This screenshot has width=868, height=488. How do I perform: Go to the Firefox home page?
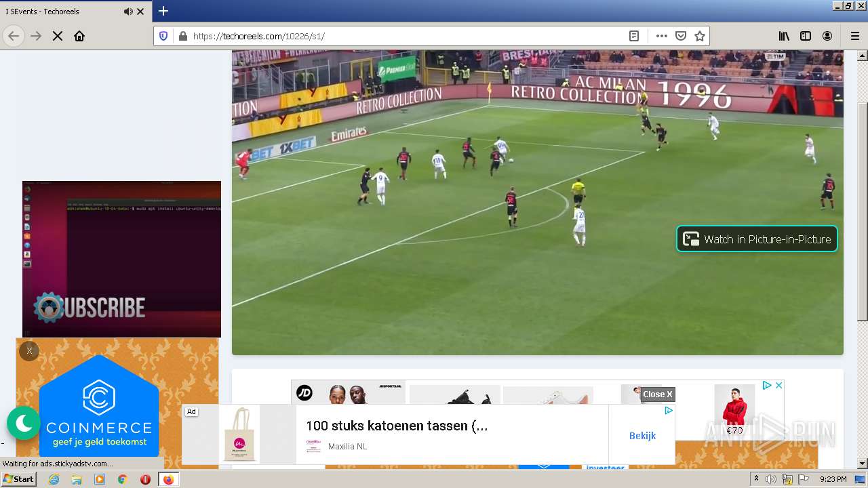click(79, 36)
